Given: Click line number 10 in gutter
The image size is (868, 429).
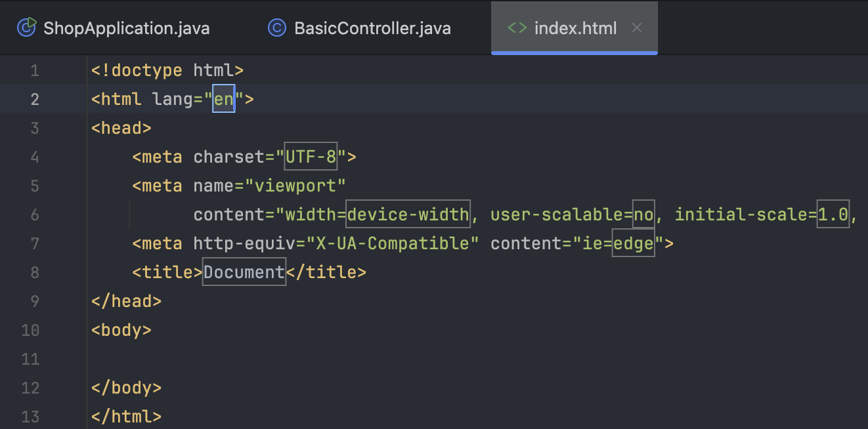Looking at the screenshot, I should [30, 330].
